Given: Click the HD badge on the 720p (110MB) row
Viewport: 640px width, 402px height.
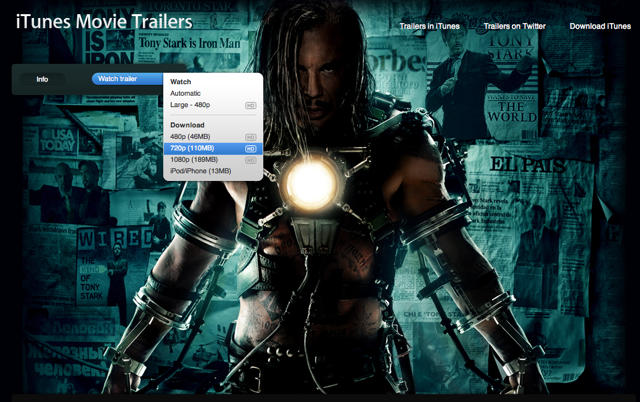Looking at the screenshot, I should pos(250,149).
